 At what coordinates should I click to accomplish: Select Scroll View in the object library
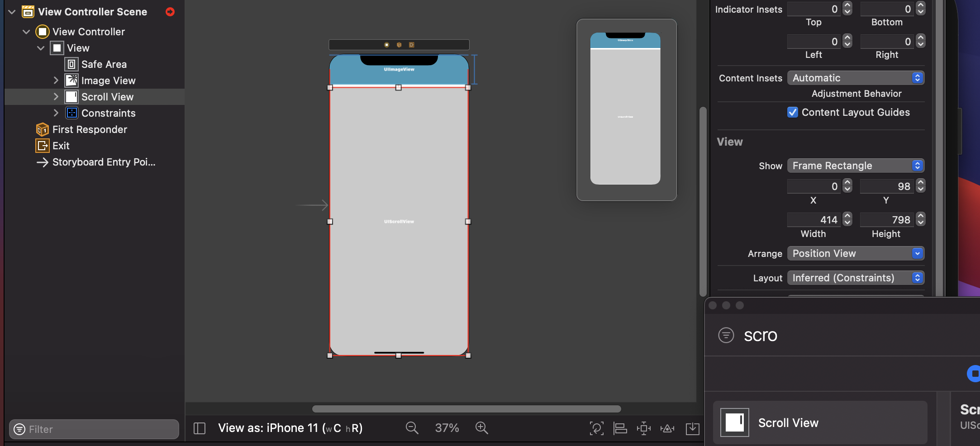[x=820, y=422]
